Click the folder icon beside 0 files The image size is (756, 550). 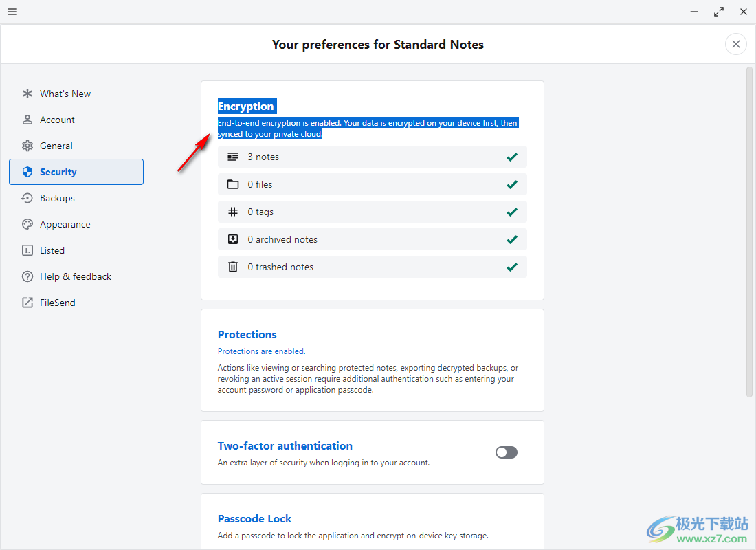tap(233, 184)
